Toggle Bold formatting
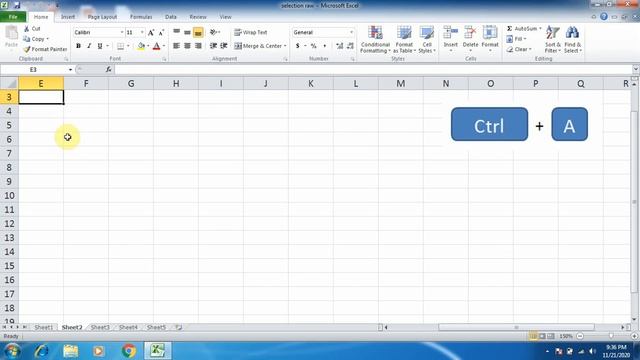 tap(78, 46)
